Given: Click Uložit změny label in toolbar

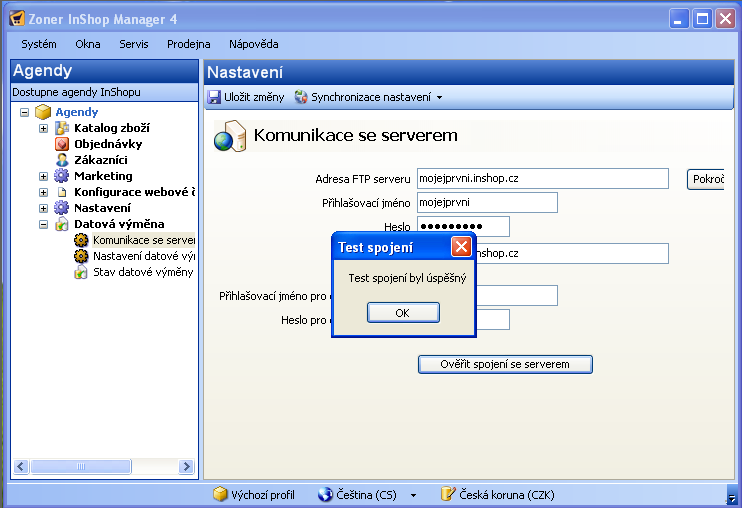Looking at the screenshot, I should click(x=254, y=97).
